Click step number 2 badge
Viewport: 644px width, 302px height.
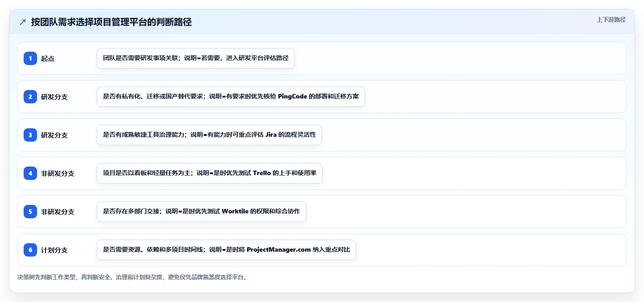(x=30, y=97)
